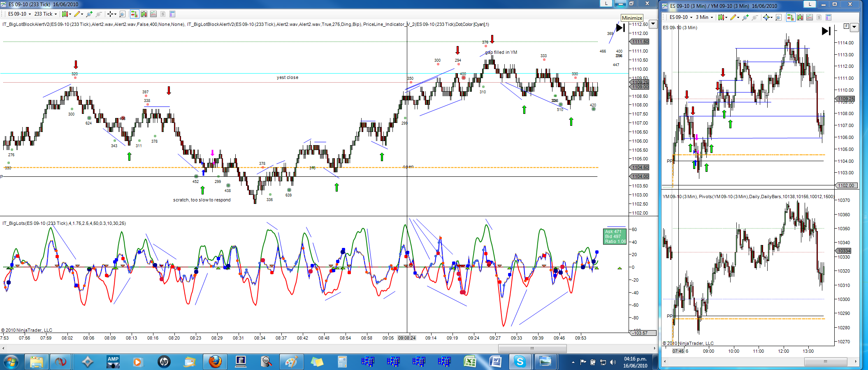Screen dimensions: 868x370
Task: Toggle the F button on the 3 Min chart
Action: (846, 26)
